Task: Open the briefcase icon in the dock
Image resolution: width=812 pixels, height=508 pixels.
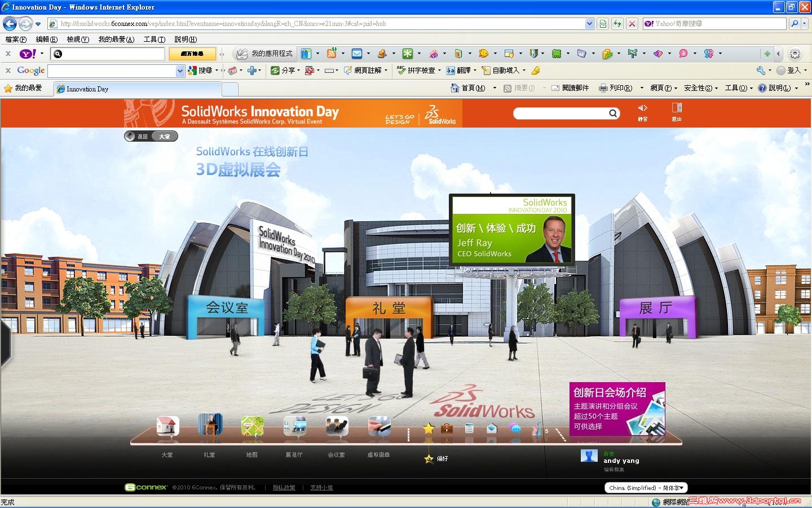Action: (447, 428)
